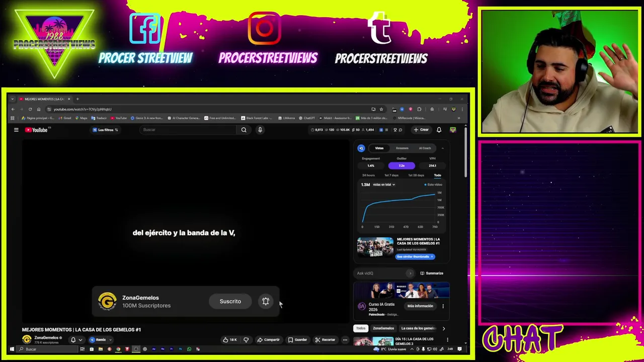
Task: Show more filter chips with the arrow
Action: 444,328
